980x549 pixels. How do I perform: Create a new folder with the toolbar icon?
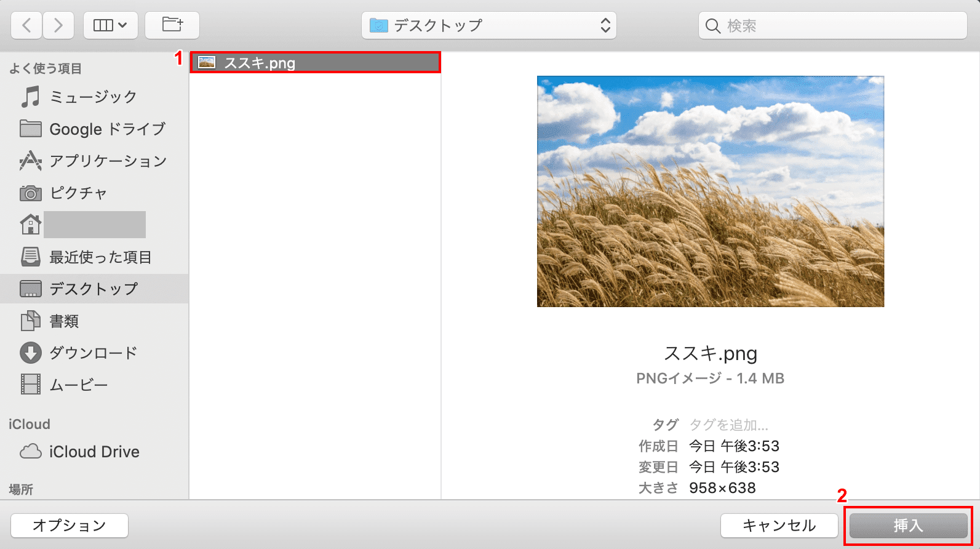pyautogui.click(x=172, y=25)
